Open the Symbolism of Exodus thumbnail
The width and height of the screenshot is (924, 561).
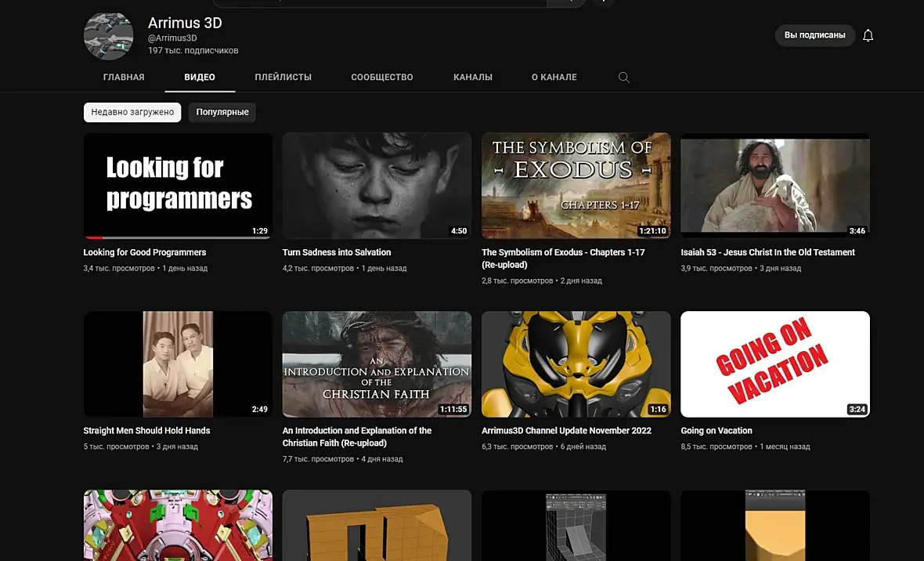(576, 185)
